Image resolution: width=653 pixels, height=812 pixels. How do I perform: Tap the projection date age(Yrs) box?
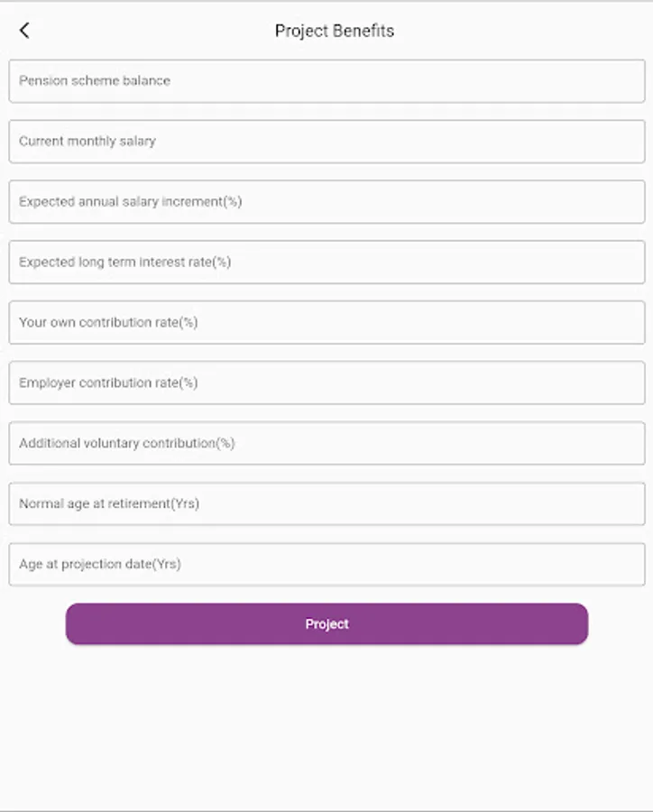coord(326,565)
